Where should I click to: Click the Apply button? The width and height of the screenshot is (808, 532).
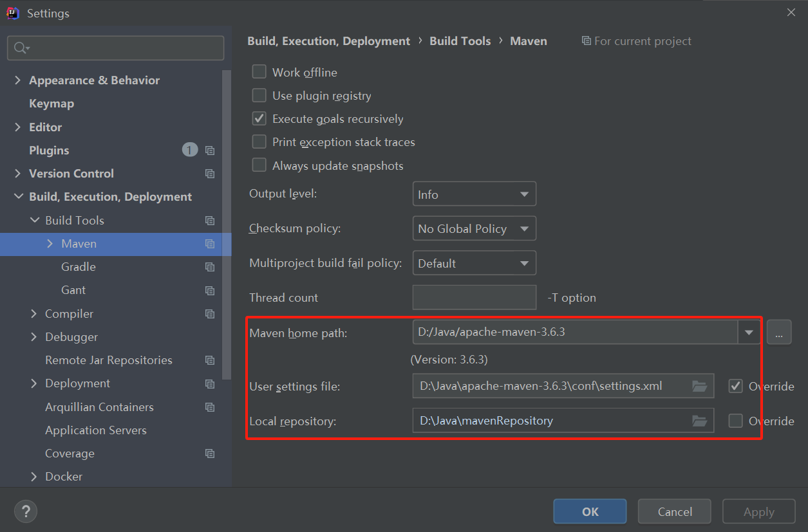pyautogui.click(x=759, y=511)
